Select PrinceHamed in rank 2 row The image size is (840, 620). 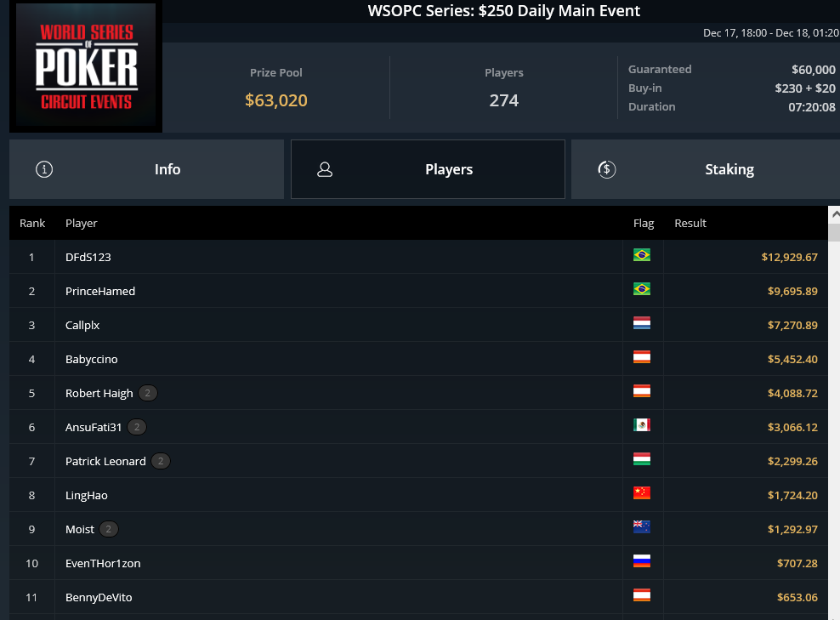point(100,291)
